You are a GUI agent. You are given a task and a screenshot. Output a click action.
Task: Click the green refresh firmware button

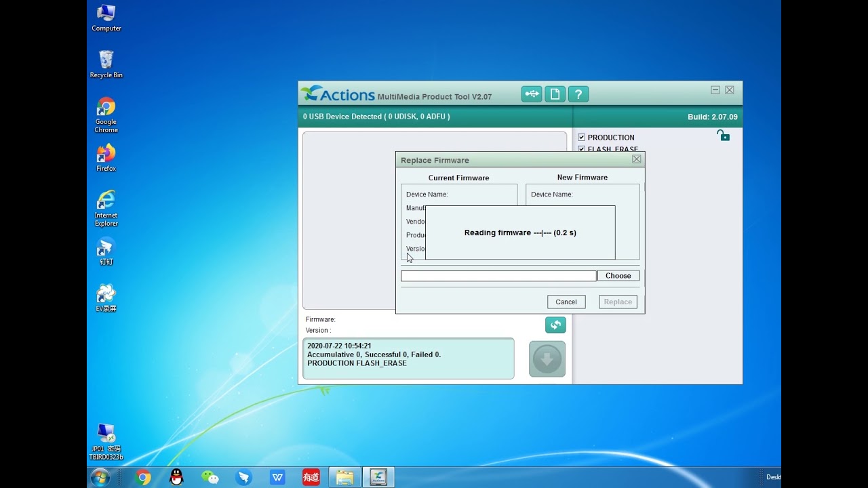click(x=555, y=325)
